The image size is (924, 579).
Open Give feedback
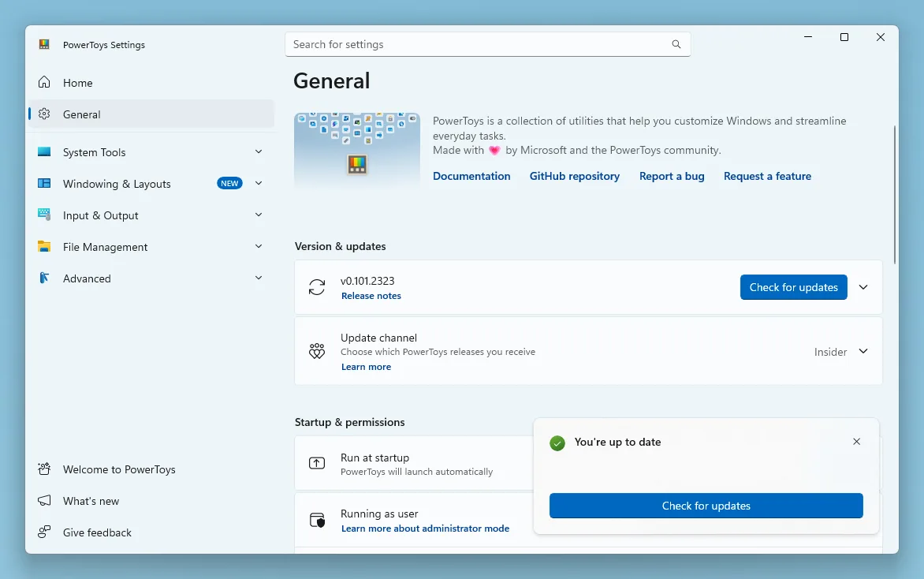(x=151, y=532)
